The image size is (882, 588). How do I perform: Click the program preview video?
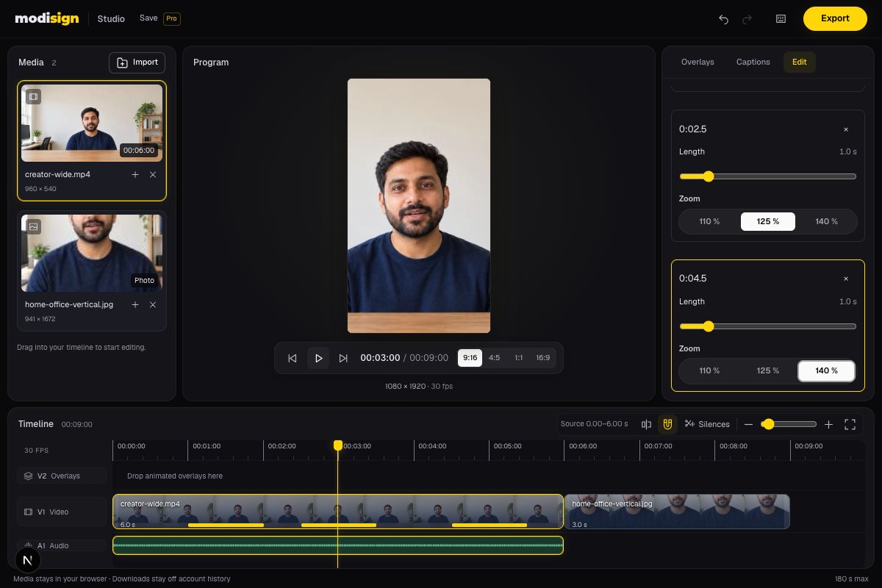(419, 206)
